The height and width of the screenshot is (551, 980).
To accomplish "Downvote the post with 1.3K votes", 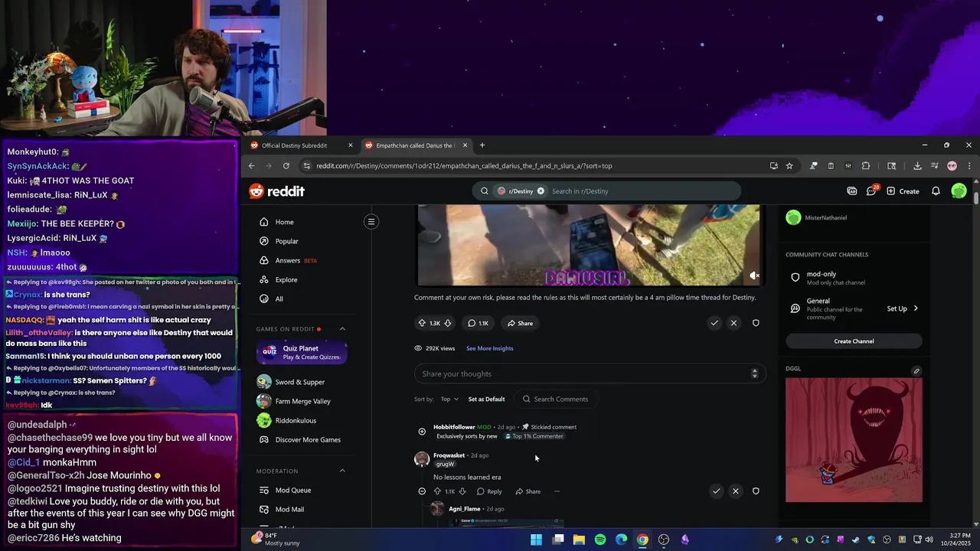I will 448,323.
